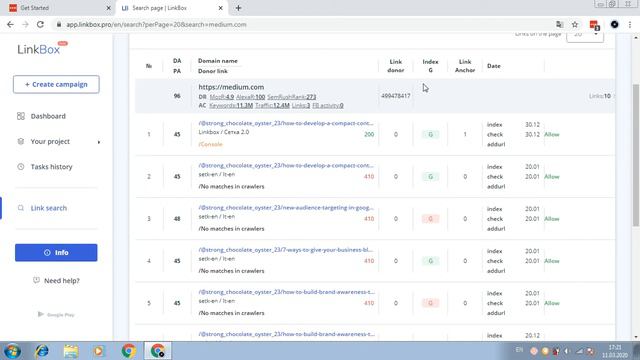
Task: Click the Index G column header
Action: click(430, 66)
